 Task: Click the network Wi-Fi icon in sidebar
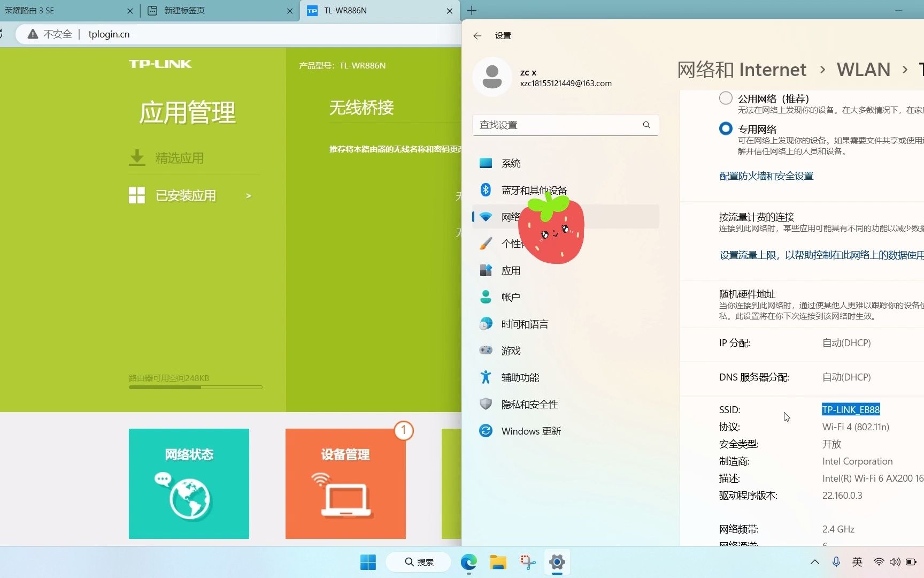pyautogui.click(x=486, y=217)
